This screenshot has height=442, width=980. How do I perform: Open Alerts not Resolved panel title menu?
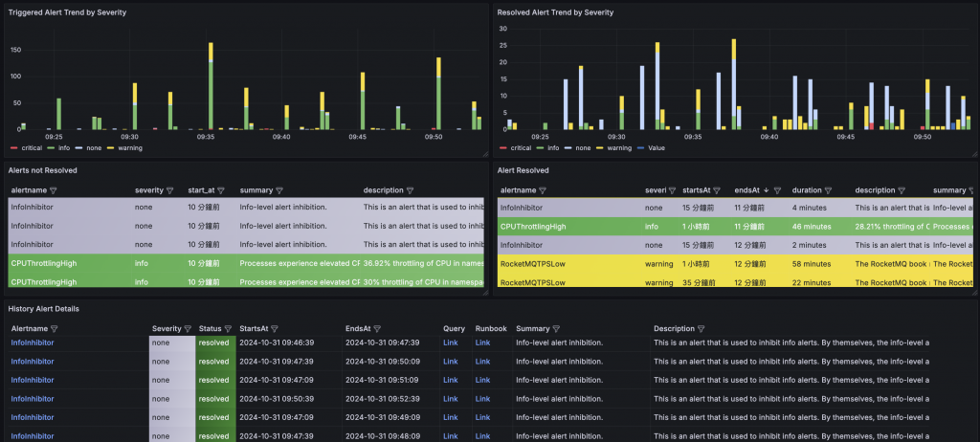pyautogui.click(x=42, y=170)
